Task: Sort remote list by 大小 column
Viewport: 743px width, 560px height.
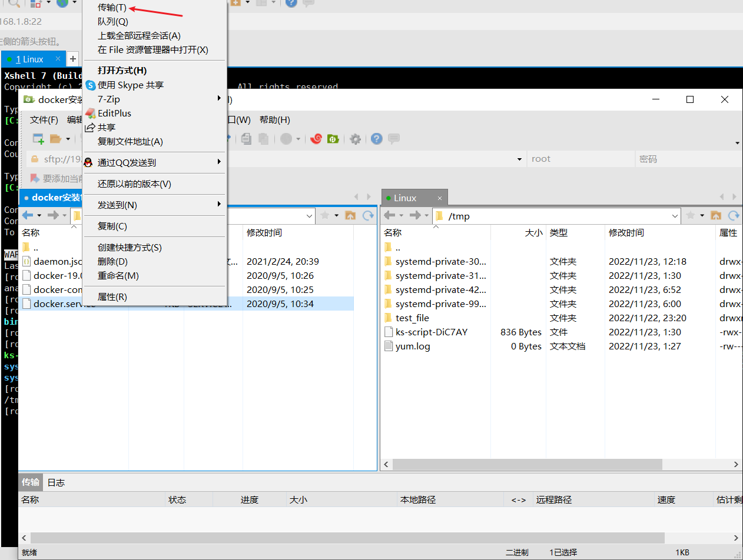Action: (x=518, y=233)
